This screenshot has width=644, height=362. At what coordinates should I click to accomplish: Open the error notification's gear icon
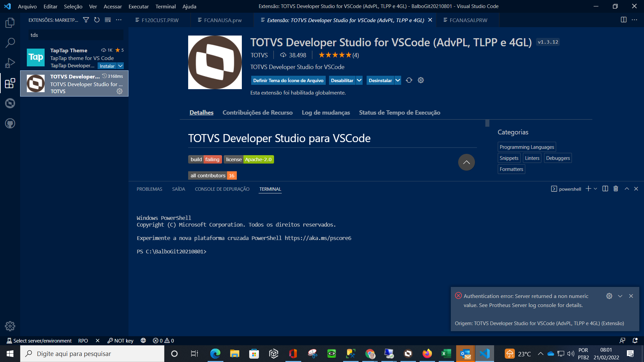click(609, 296)
